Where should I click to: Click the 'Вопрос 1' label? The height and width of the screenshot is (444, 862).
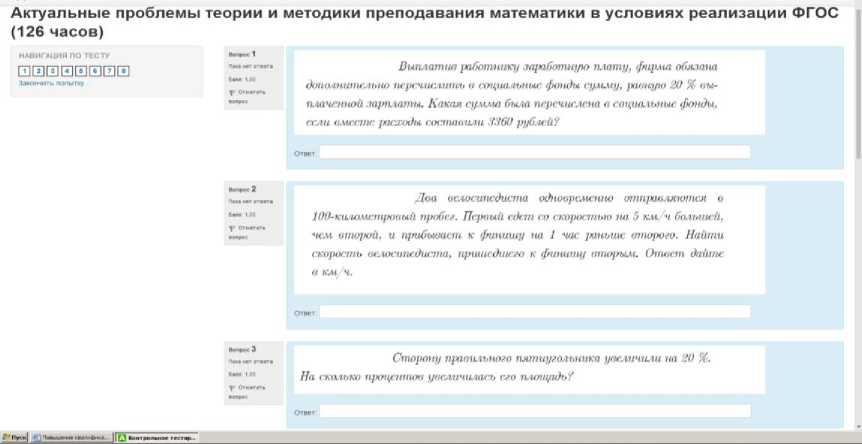[x=242, y=54]
